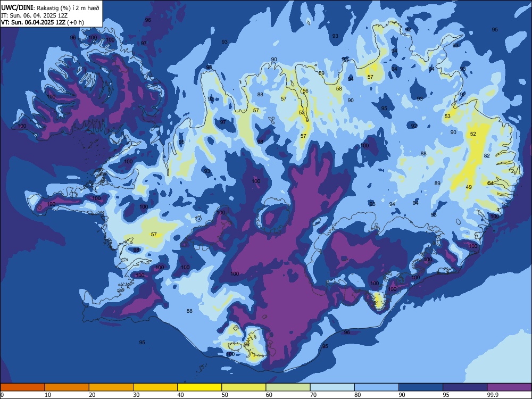The height and width of the screenshot is (399, 532).
Task: Select the 20–30 amber legend swatch
Action: 111,387
